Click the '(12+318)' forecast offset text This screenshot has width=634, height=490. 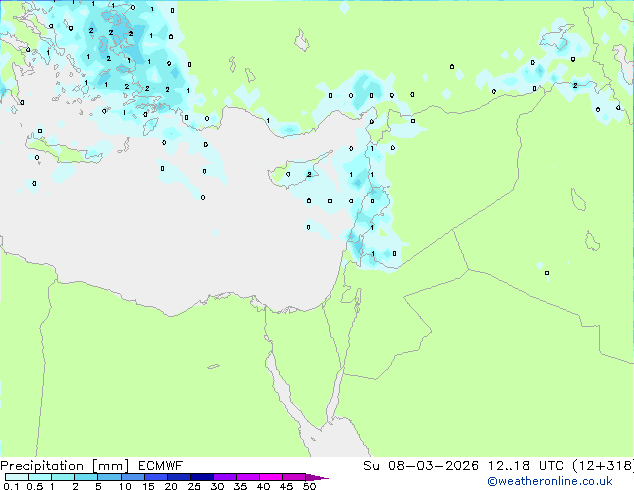pyautogui.click(x=603, y=466)
